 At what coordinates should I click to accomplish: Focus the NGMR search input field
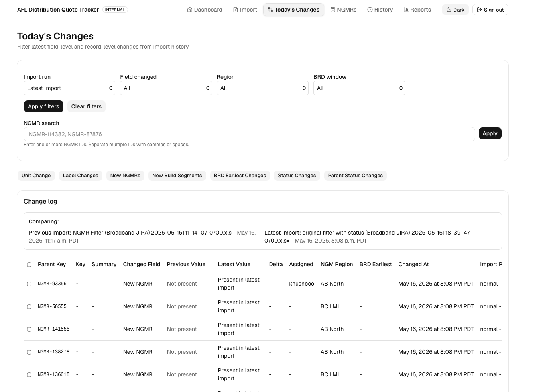(249, 134)
